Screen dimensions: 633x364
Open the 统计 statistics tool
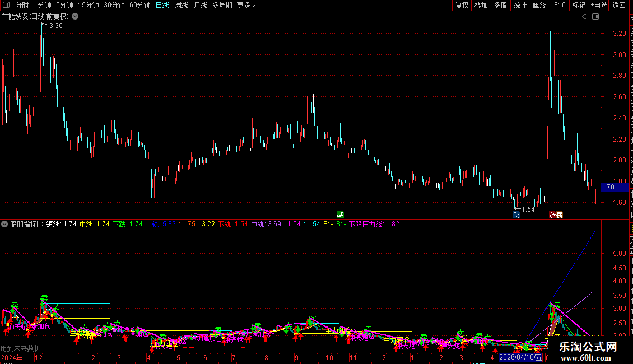click(520, 5)
